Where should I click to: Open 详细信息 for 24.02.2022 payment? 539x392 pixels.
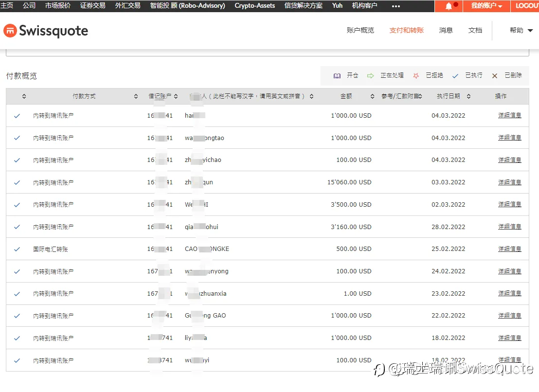click(x=509, y=271)
